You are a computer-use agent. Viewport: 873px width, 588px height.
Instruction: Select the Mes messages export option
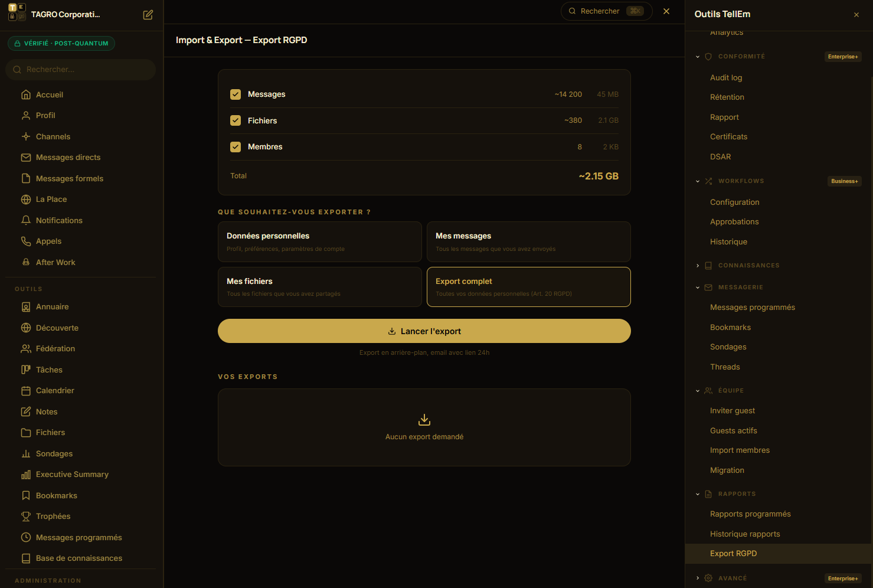[x=529, y=241]
